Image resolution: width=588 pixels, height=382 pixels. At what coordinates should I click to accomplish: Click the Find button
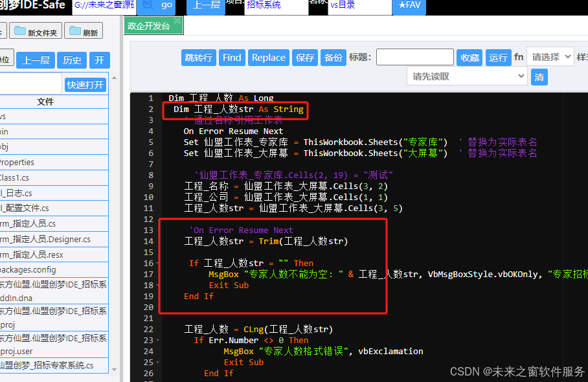click(x=232, y=58)
